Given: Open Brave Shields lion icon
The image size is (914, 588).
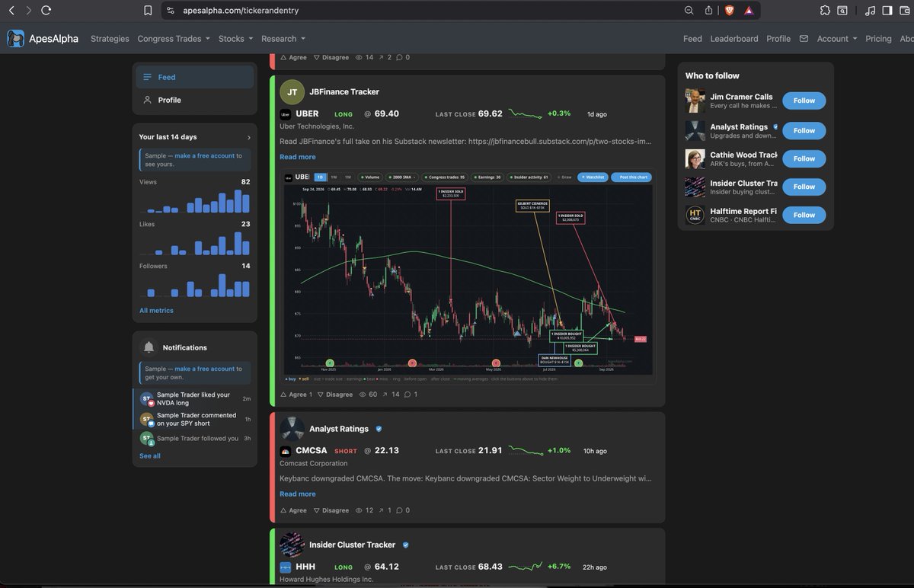Looking at the screenshot, I should point(729,11).
